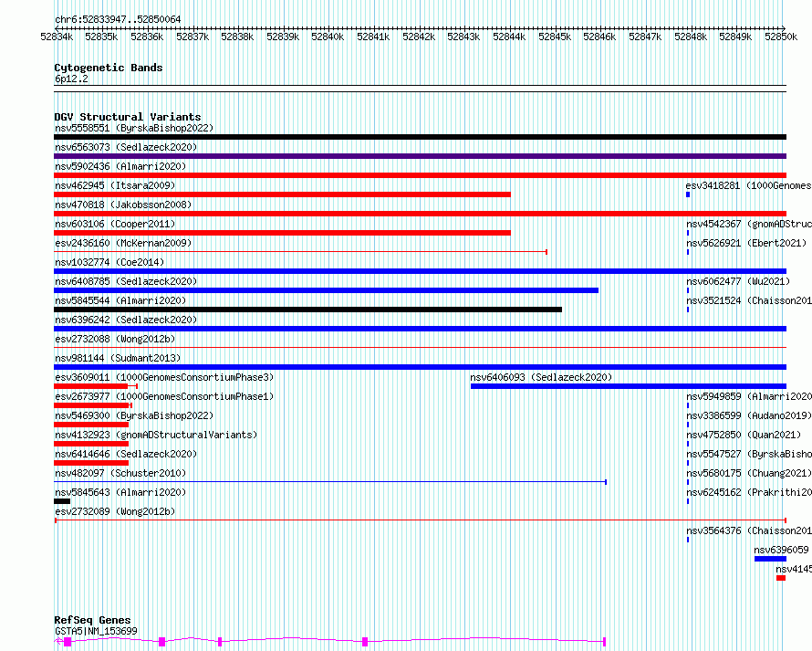The width and height of the screenshot is (812, 651).
Task: Click the short black nsv5845643 bar
Action: pos(62,502)
